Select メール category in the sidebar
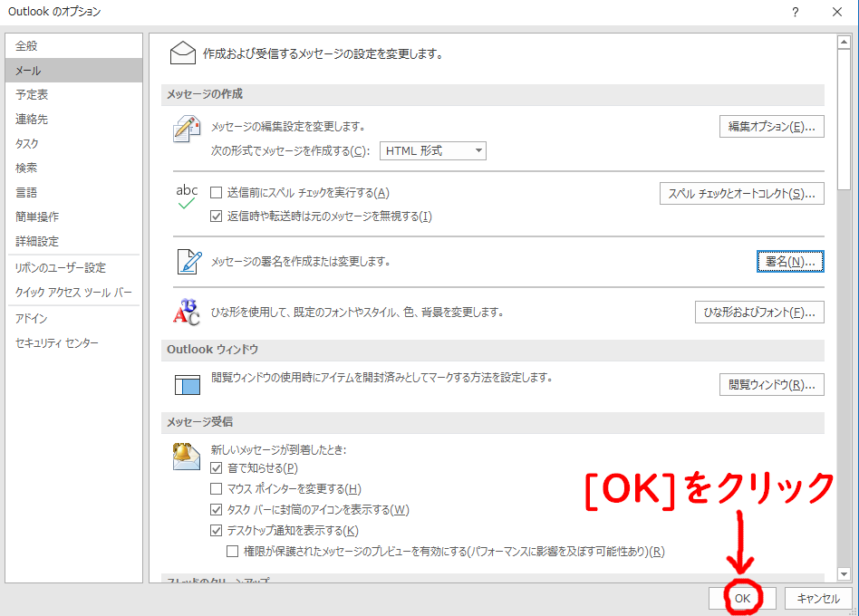The width and height of the screenshot is (859, 616). coord(74,71)
